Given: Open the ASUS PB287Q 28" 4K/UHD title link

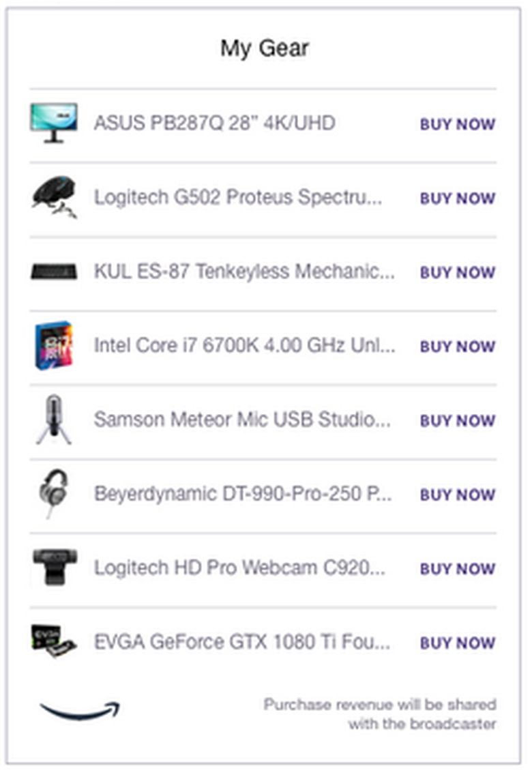Looking at the screenshot, I should (x=214, y=123).
